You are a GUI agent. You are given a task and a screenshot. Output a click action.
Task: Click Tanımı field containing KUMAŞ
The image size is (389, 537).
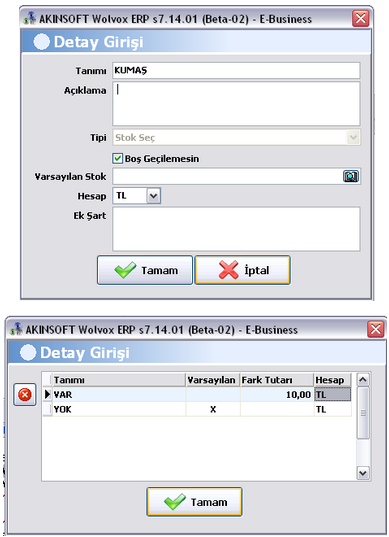coord(236,71)
